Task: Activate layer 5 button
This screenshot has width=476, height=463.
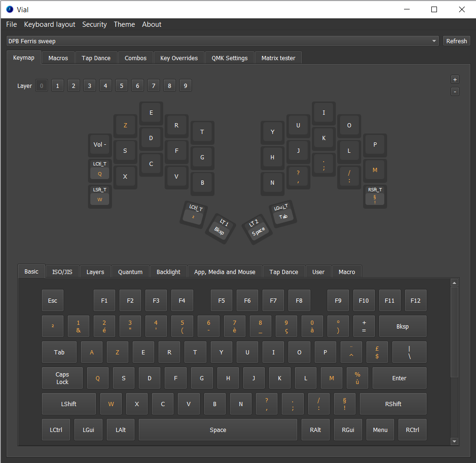Action: (121, 86)
